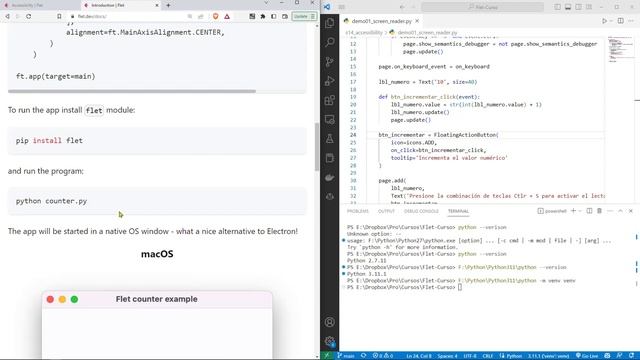The height and width of the screenshot is (360, 640).
Task: Open editor More Actions ellipsis menu
Action: (631, 21)
